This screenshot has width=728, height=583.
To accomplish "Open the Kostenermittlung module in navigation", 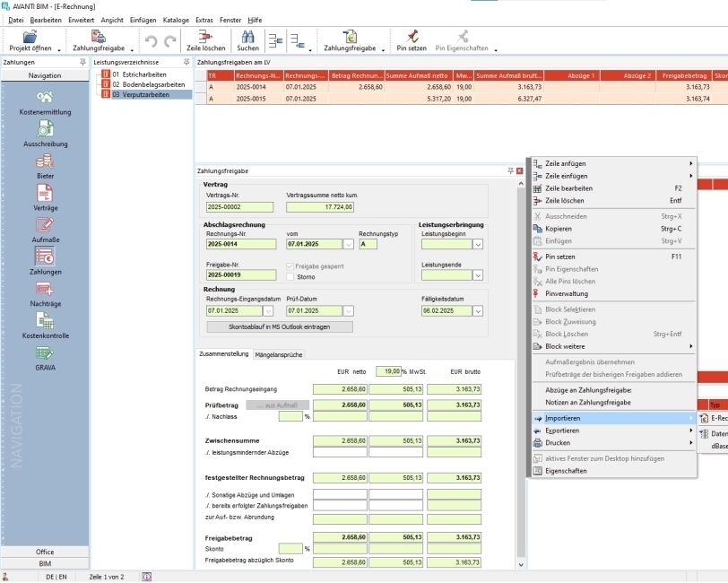I will [x=44, y=97].
